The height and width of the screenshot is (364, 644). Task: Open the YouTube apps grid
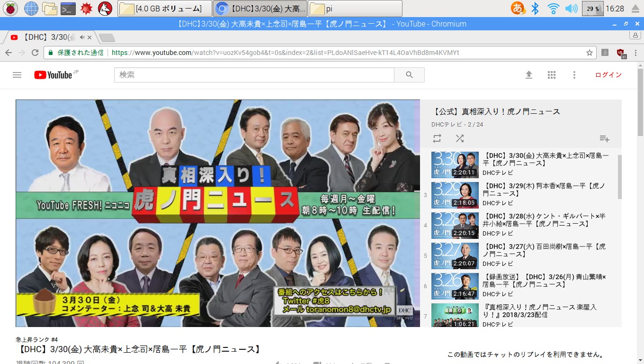coord(551,75)
